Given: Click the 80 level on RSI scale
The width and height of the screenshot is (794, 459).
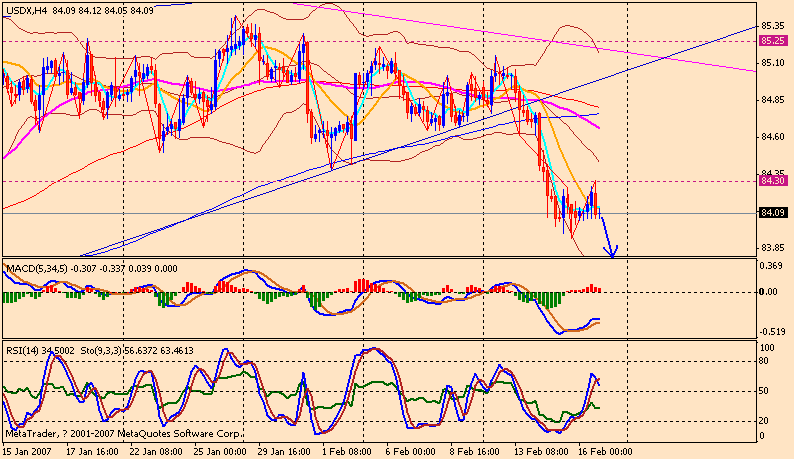Looking at the screenshot, I should tap(764, 361).
